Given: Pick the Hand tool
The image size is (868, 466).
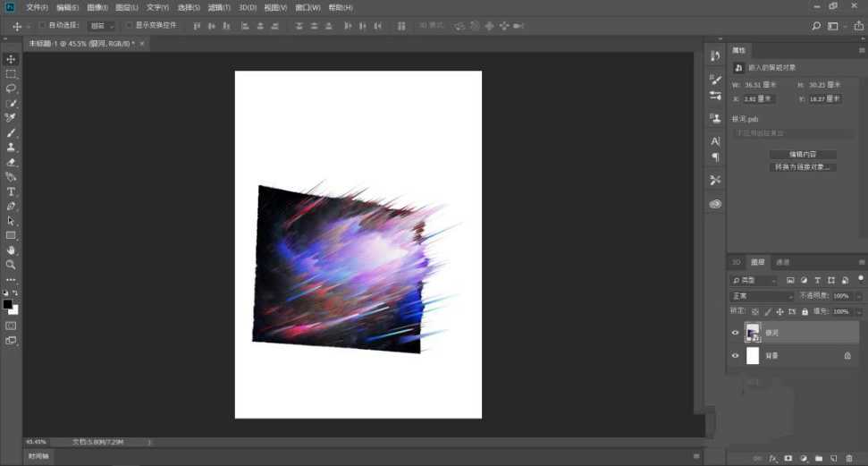Looking at the screenshot, I should pyautogui.click(x=11, y=250).
